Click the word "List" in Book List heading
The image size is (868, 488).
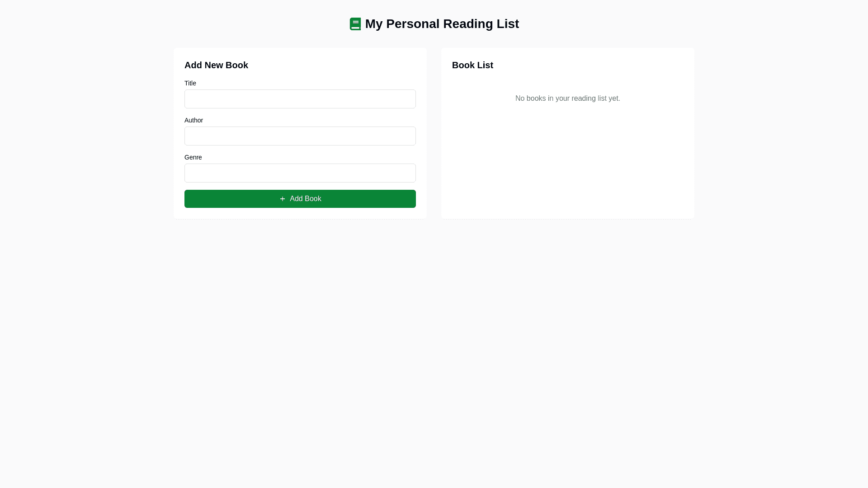pyautogui.click(x=485, y=65)
